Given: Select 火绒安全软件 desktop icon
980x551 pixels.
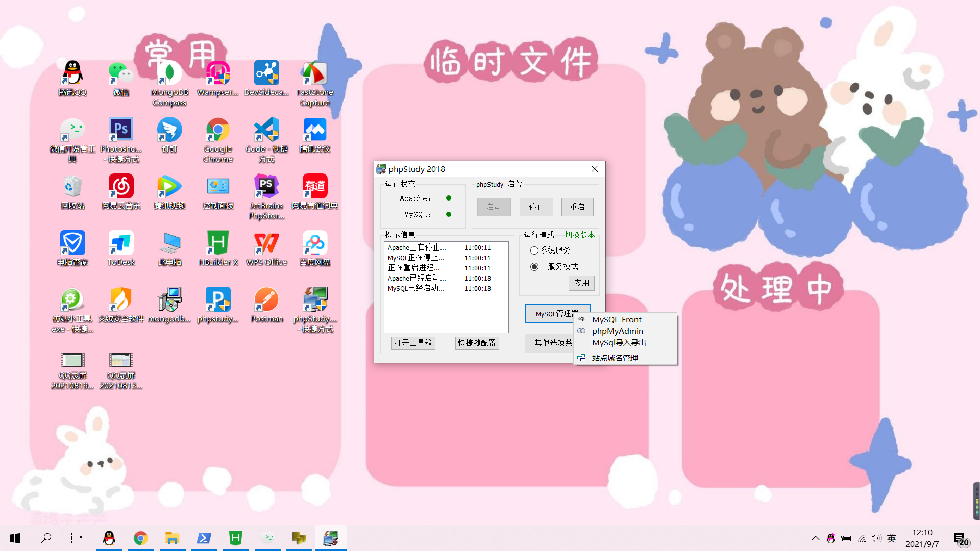Looking at the screenshot, I should 121,306.
